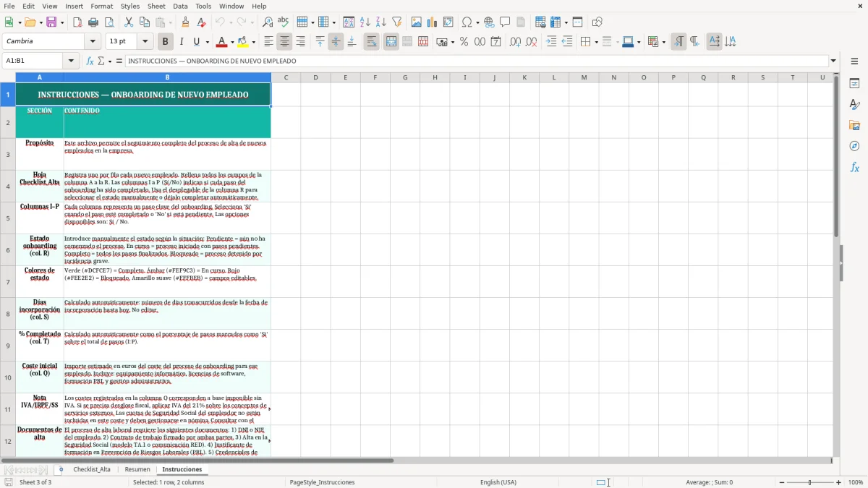Select the Propósito cell
This screenshot has height=488, width=868.
point(40,154)
